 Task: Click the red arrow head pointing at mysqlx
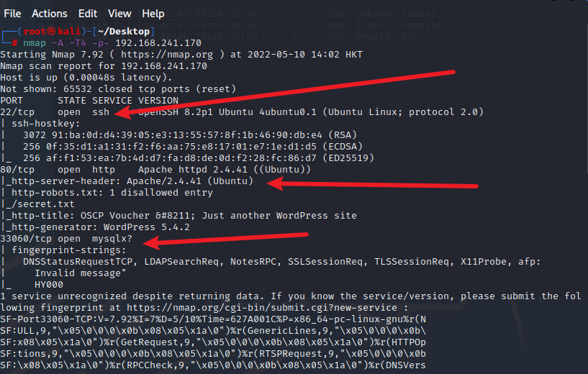[152, 242]
